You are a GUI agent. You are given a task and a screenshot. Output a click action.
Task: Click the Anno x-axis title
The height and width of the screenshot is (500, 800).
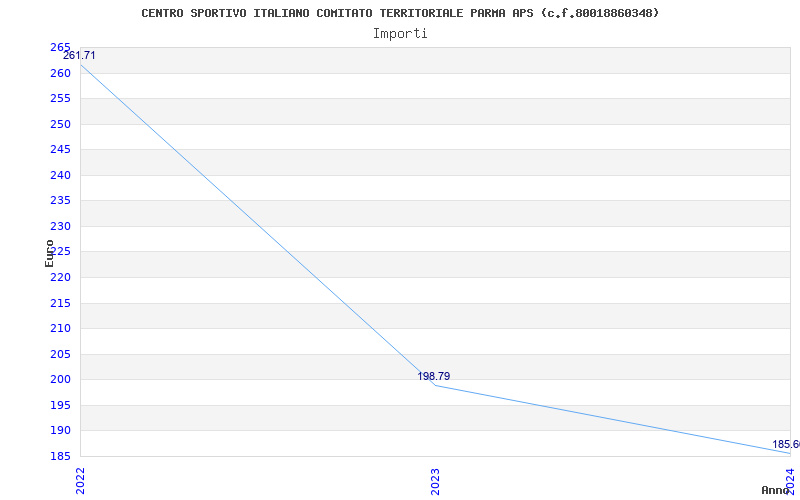pyautogui.click(x=775, y=490)
